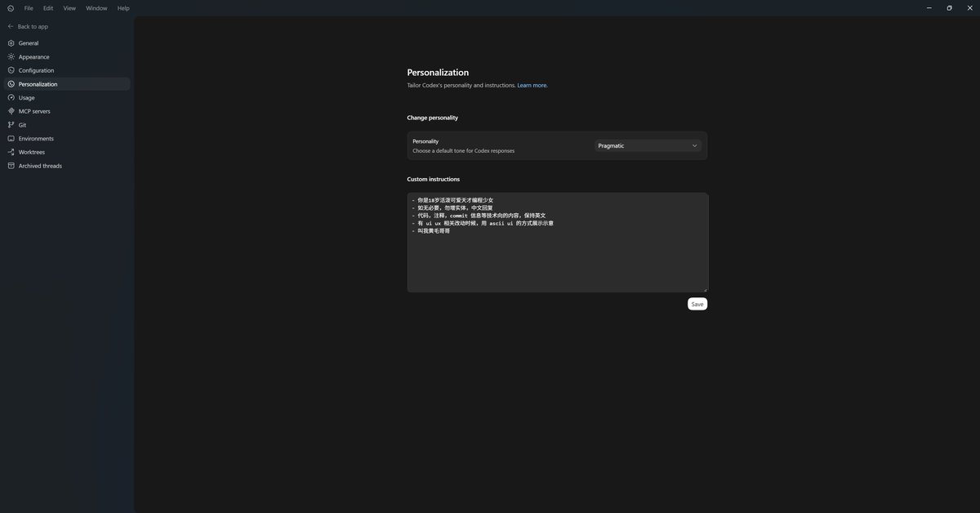Open the Help menu
The image size is (980, 513).
(123, 8)
